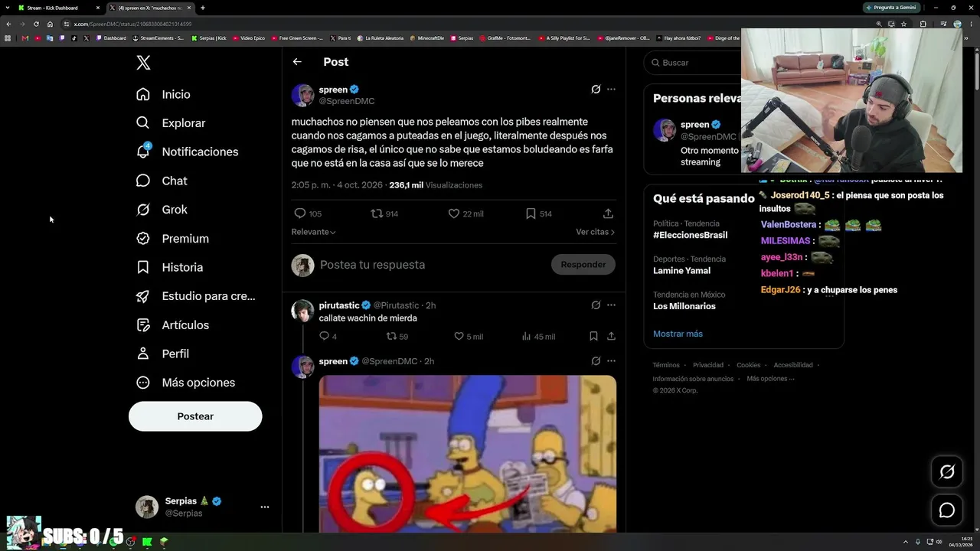Click Mostrar más under trends
This screenshot has height=551, width=980.
click(678, 334)
